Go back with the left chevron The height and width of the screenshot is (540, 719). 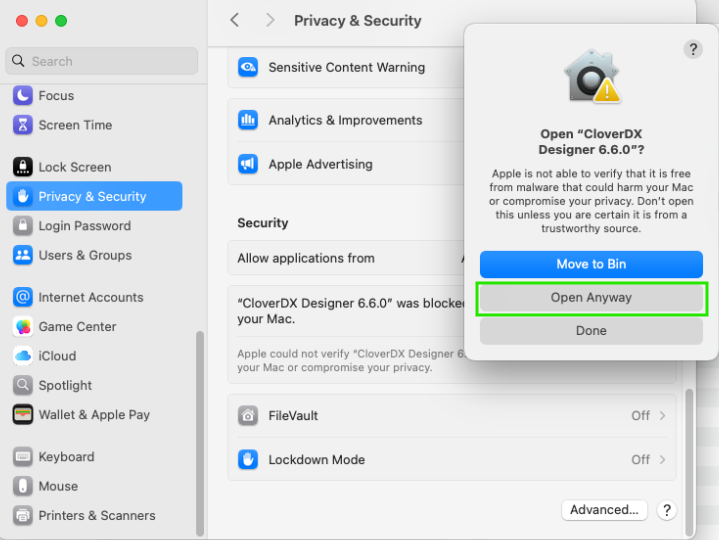coord(235,20)
